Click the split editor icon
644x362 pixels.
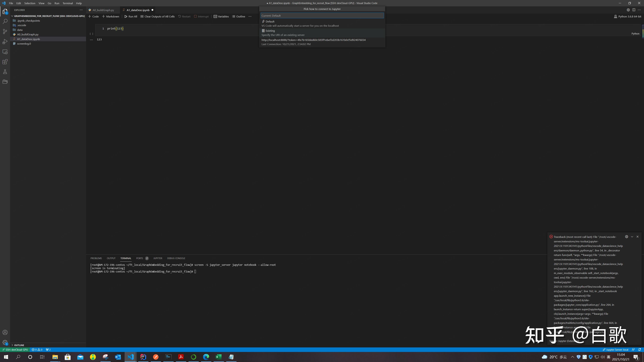634,10
